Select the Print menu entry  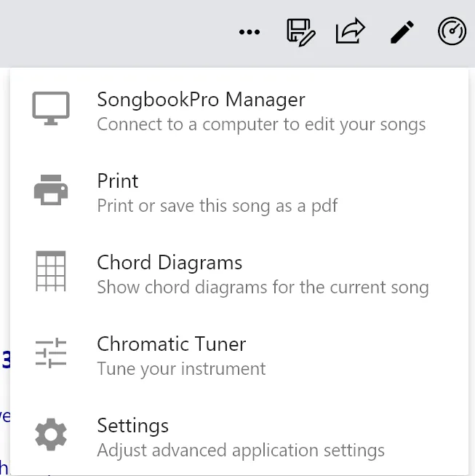click(239, 192)
